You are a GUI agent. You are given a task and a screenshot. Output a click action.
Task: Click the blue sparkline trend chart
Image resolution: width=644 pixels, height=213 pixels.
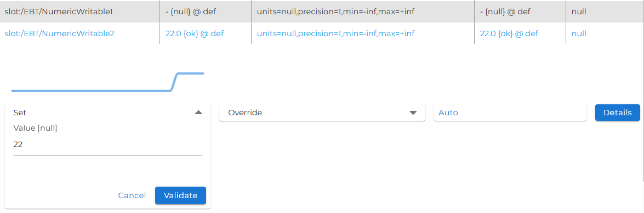[x=107, y=82]
